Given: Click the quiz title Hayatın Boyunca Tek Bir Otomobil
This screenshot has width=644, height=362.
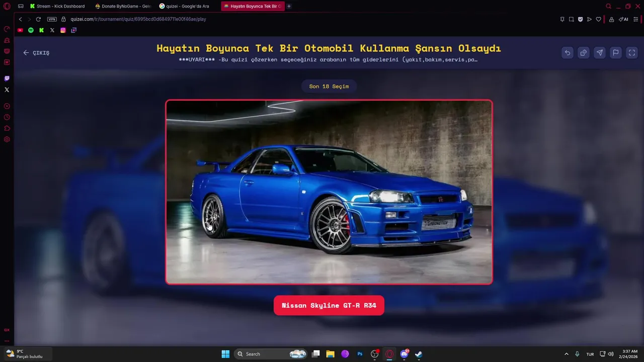Looking at the screenshot, I should [329, 48].
